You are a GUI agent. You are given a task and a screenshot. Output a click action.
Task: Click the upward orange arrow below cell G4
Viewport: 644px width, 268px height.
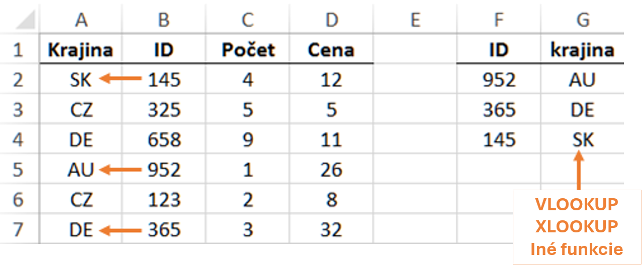[x=579, y=171]
